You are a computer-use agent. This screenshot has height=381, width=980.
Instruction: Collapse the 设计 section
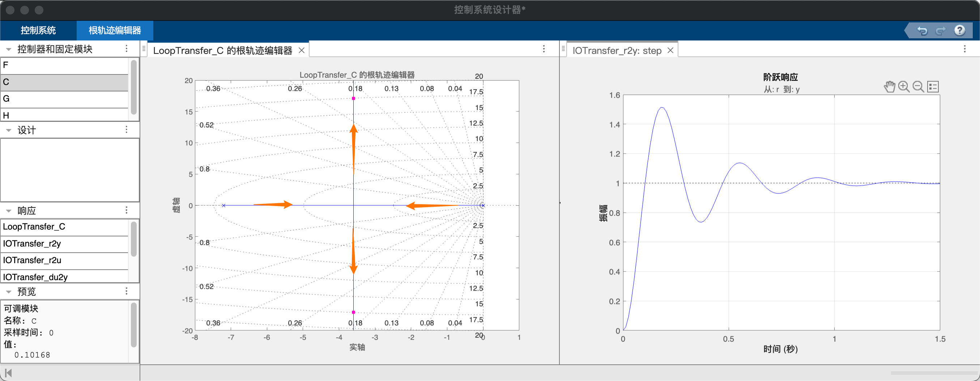8,130
